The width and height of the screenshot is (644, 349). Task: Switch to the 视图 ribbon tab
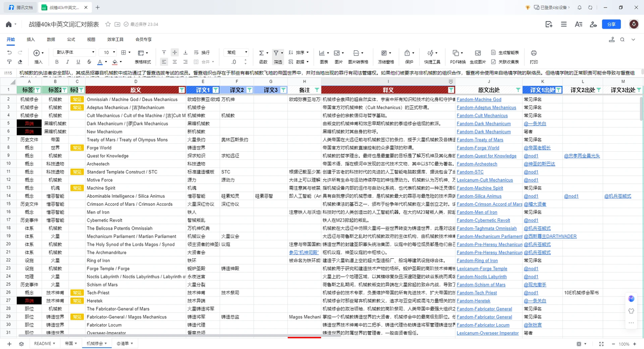coord(91,39)
